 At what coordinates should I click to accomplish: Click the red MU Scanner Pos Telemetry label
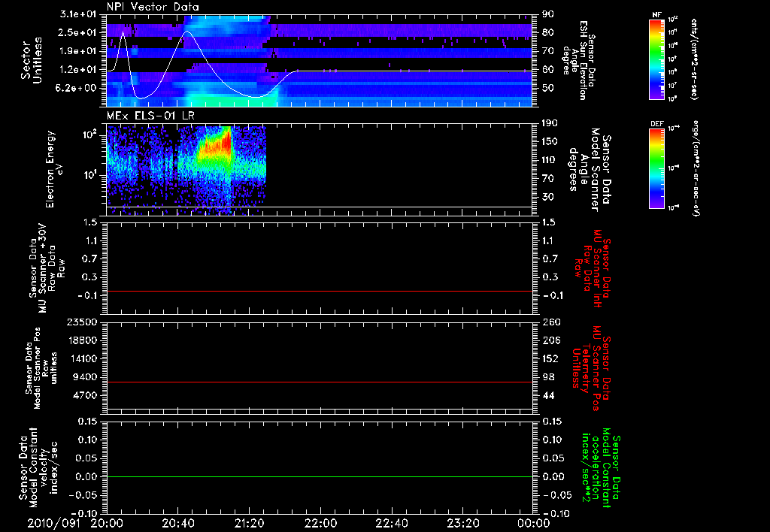pyautogui.click(x=591, y=368)
